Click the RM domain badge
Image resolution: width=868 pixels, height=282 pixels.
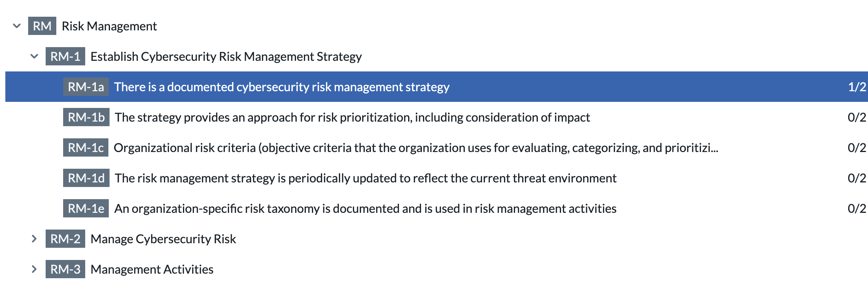(x=42, y=26)
